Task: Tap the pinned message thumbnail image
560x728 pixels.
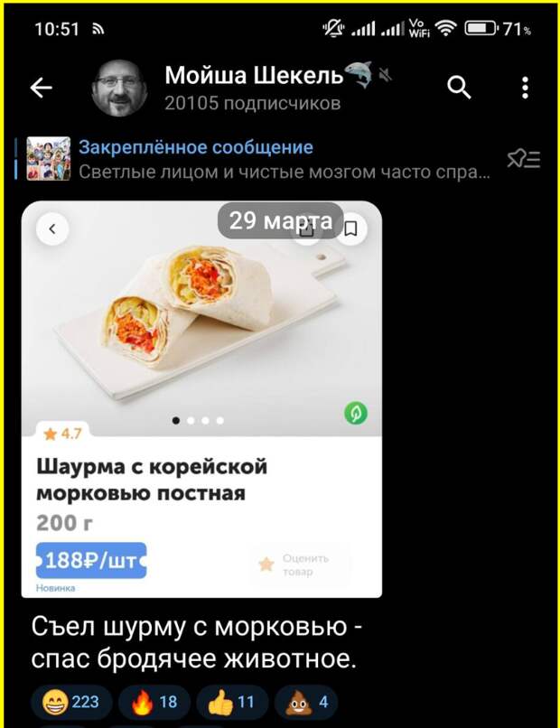Action: (x=48, y=158)
